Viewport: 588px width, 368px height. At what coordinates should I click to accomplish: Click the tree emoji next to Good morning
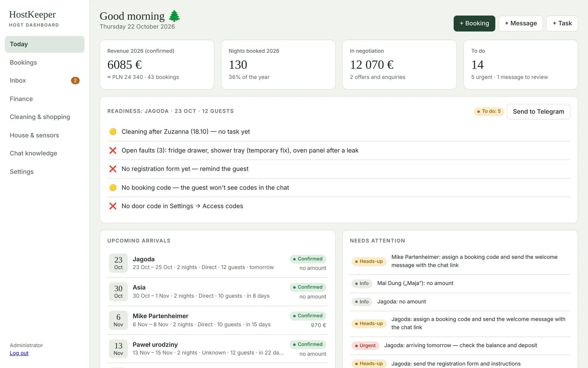174,16
